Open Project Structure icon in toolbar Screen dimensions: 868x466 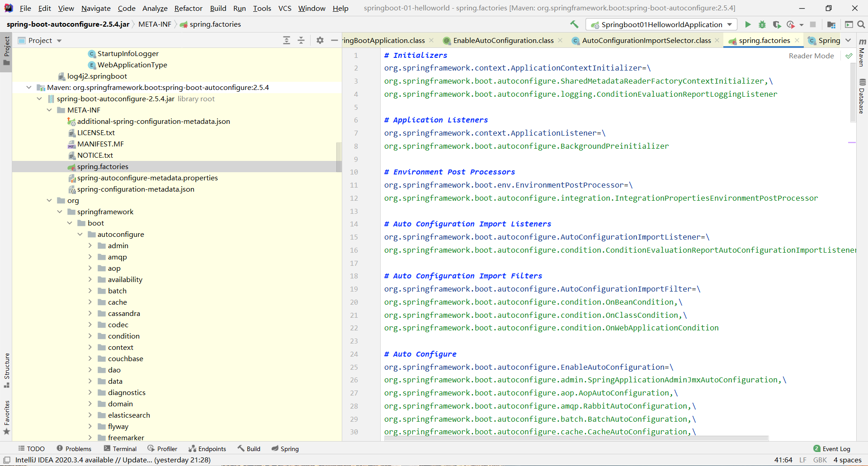click(831, 24)
